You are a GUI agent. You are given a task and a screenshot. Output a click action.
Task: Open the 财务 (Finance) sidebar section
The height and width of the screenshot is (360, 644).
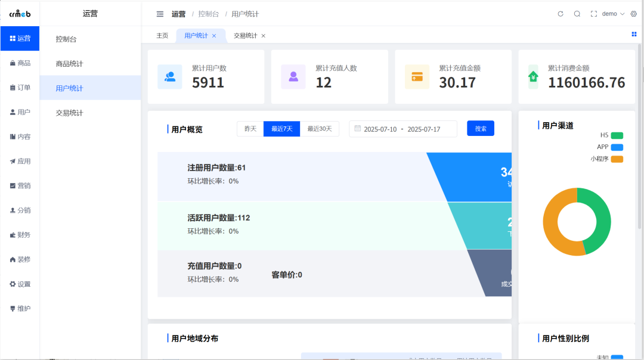(x=20, y=234)
